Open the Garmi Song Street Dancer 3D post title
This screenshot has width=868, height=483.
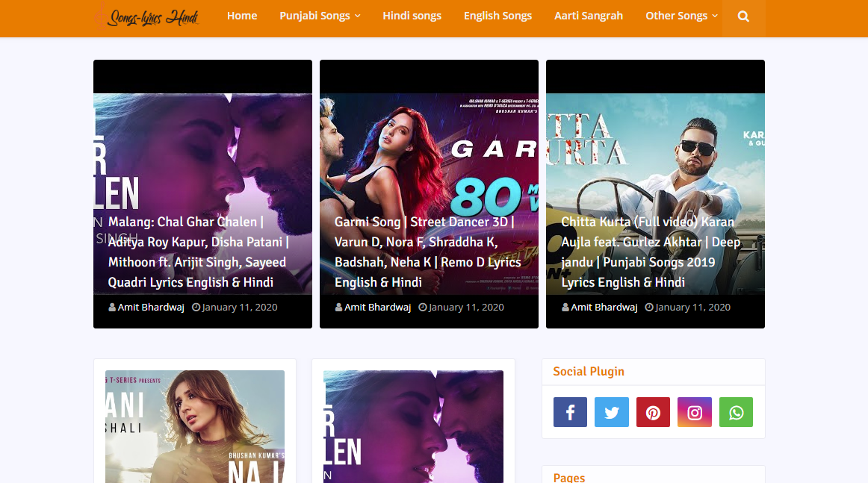pos(428,252)
